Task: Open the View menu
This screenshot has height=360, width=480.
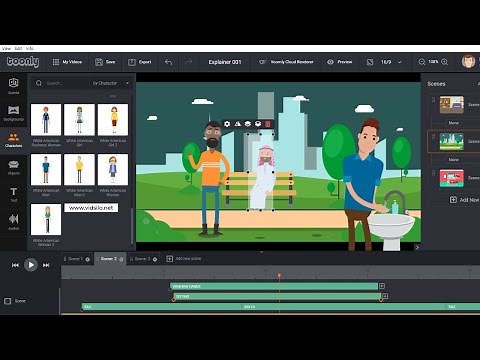Action: click(x=6, y=48)
